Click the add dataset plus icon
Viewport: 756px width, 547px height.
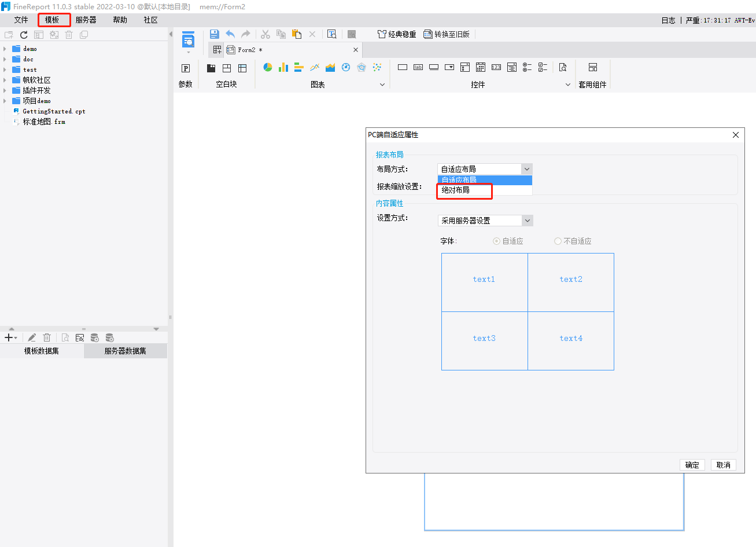(9, 337)
